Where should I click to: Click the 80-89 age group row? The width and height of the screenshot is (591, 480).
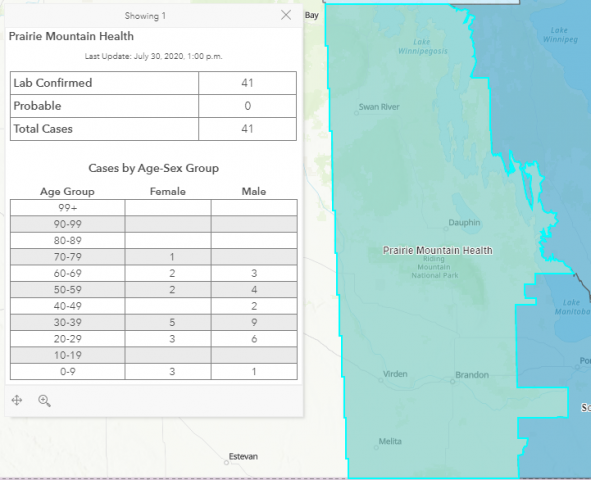click(x=153, y=240)
